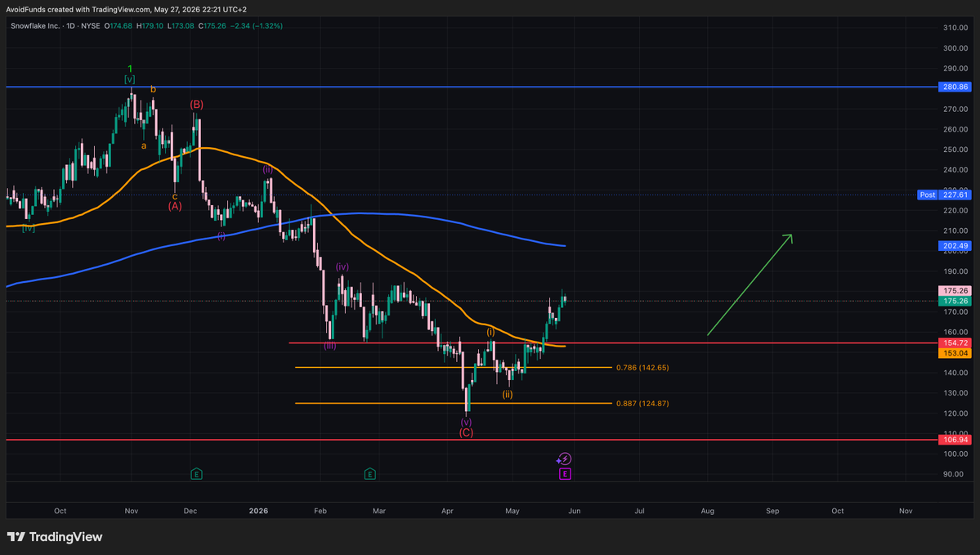Viewport: 980px width, 555px height.
Task: Select the red (A) wave label
Action: [x=175, y=206]
